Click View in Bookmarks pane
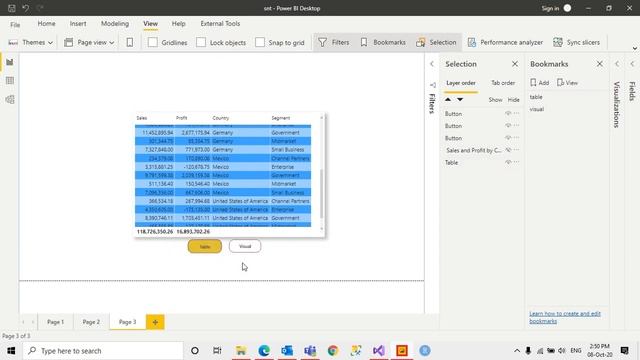640x360 pixels. [567, 83]
